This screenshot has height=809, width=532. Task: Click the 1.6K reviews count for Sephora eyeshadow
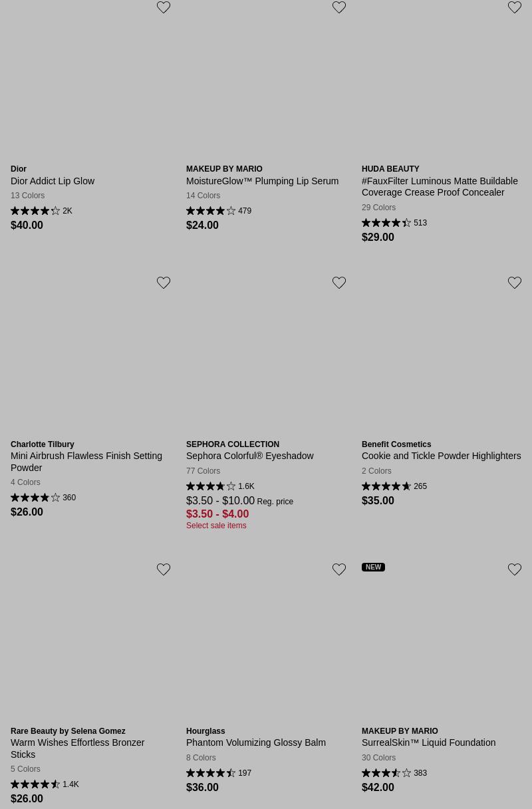tap(246, 486)
